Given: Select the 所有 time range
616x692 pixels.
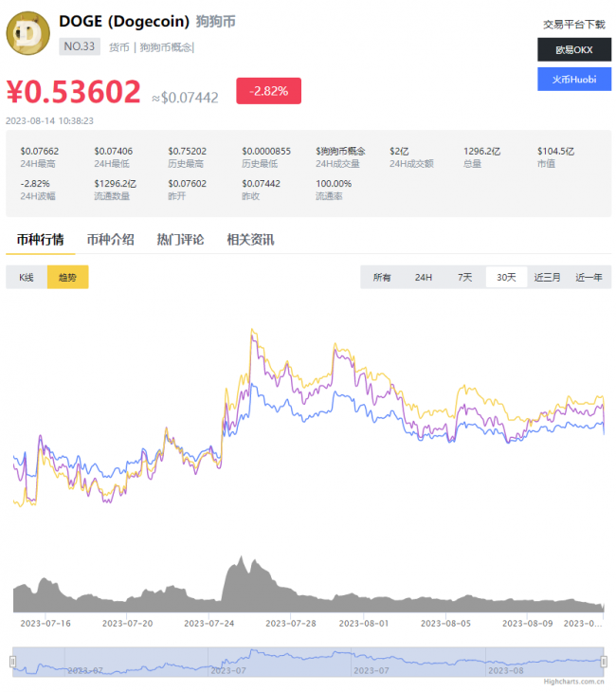Looking at the screenshot, I should coord(382,277).
